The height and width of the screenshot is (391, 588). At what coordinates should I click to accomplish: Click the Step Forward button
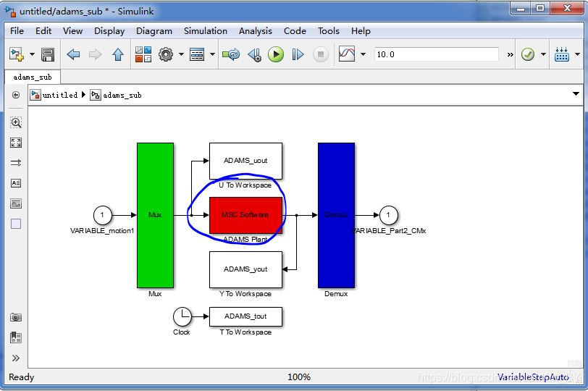tap(298, 54)
